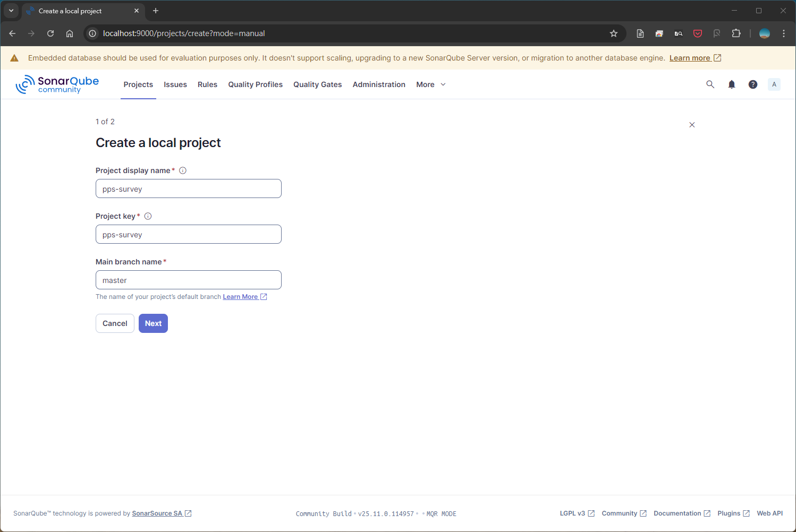Open the Learn more link in warning banner
The height and width of the screenshot is (532, 796).
click(690, 58)
